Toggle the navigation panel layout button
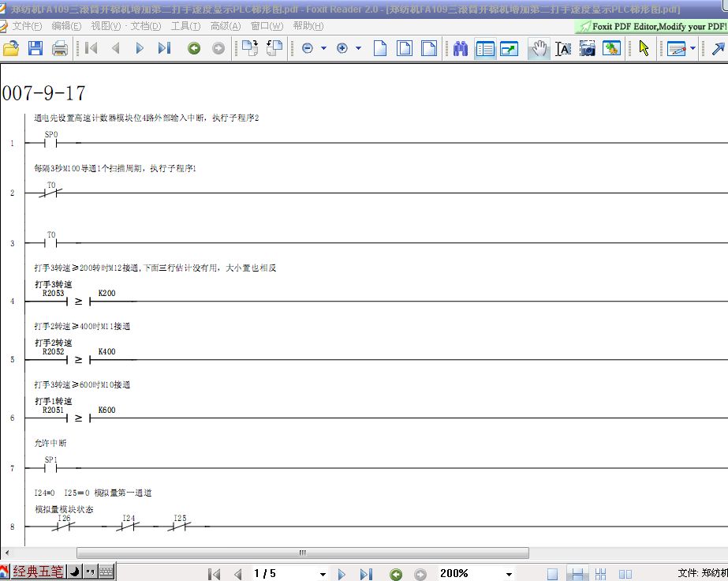Image resolution: width=728 pixels, height=581 pixels. click(485, 48)
